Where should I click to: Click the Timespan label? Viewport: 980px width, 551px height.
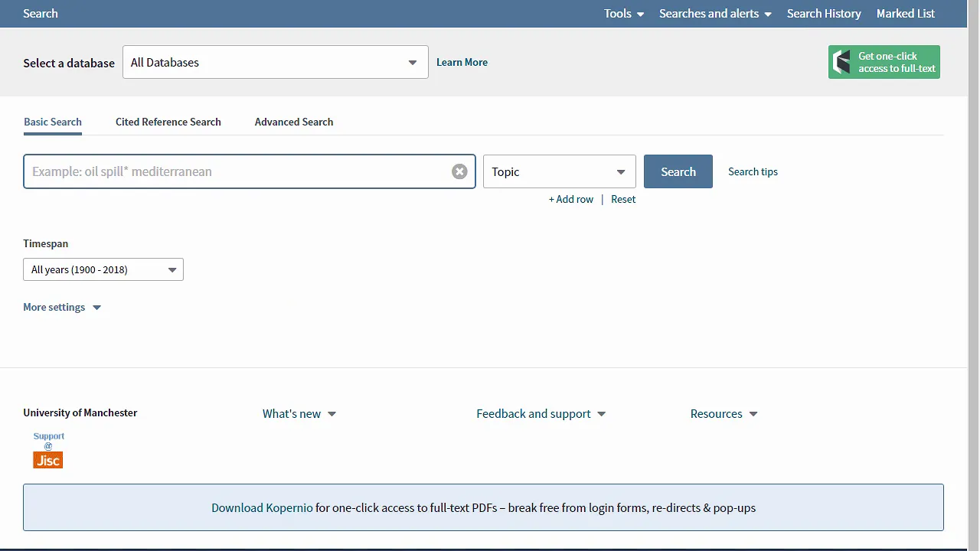click(x=46, y=243)
